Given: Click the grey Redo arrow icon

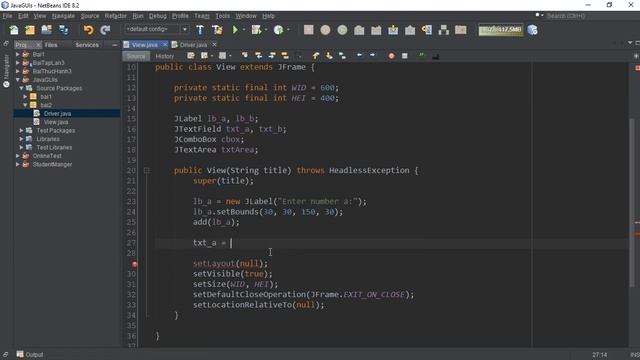Looking at the screenshot, I should click(105, 30).
